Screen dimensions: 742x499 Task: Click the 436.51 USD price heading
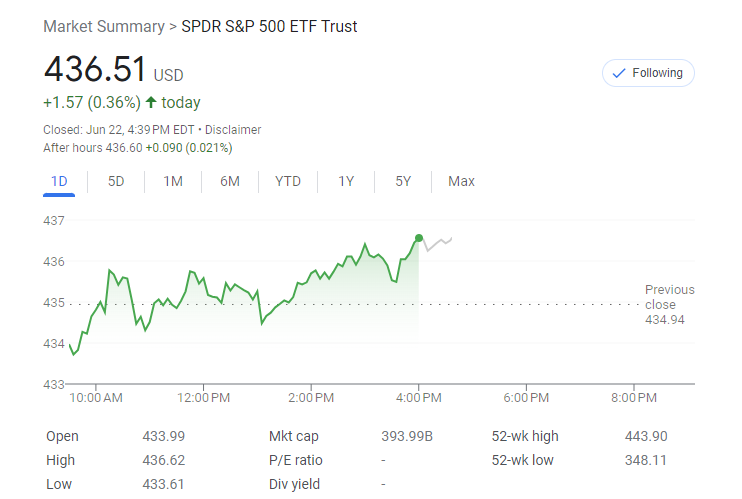tap(113, 71)
